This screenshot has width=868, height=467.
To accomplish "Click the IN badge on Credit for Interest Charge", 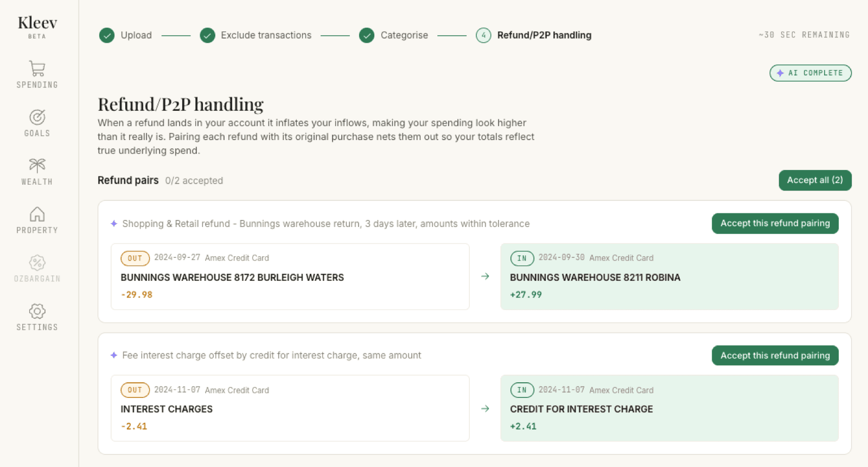I will click(x=522, y=390).
